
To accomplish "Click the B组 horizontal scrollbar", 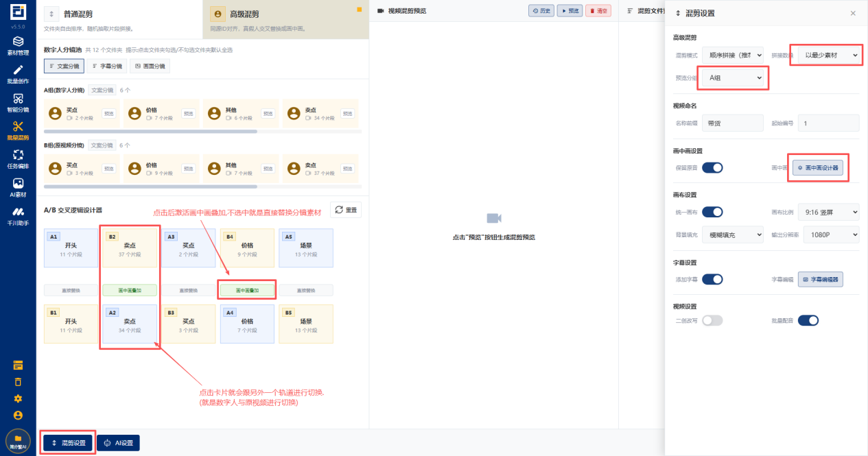I will (150, 186).
